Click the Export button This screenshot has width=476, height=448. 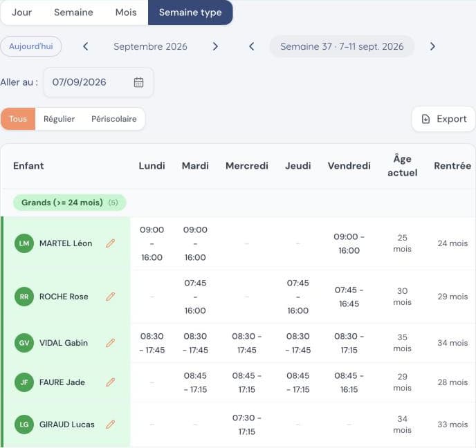[443, 119]
